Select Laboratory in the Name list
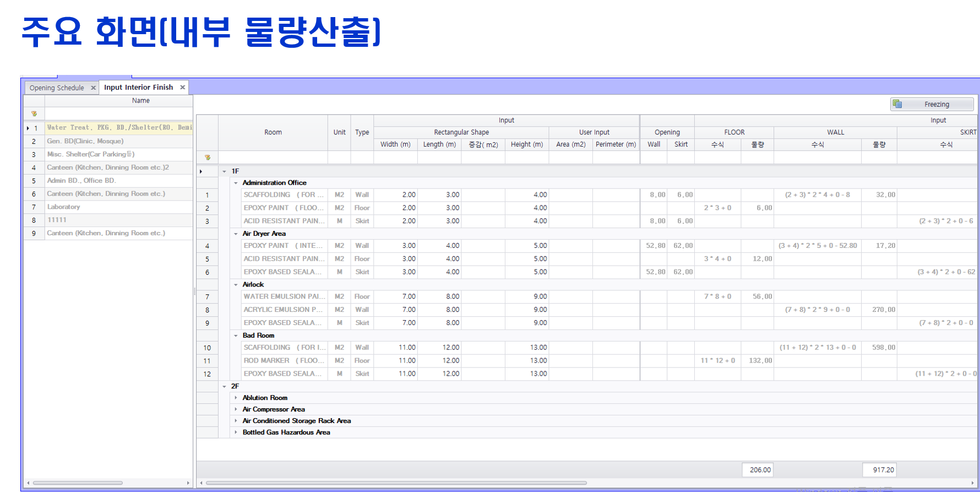This screenshot has width=980, height=492. [x=63, y=207]
